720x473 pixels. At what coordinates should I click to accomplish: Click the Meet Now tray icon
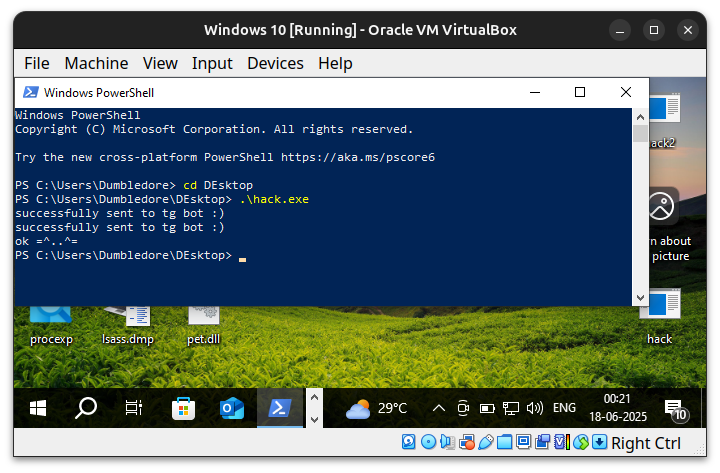click(x=463, y=408)
